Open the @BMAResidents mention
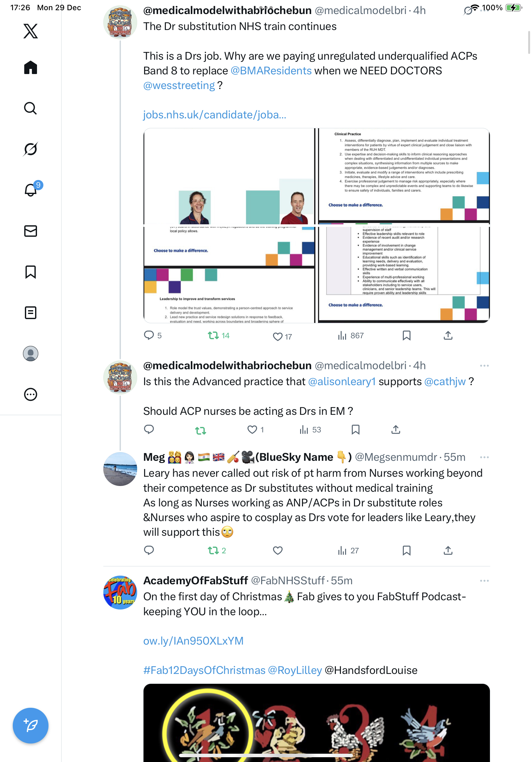 [271, 71]
